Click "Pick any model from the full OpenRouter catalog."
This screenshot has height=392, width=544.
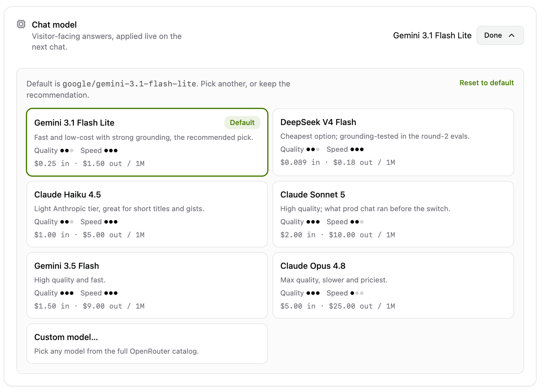pos(117,351)
